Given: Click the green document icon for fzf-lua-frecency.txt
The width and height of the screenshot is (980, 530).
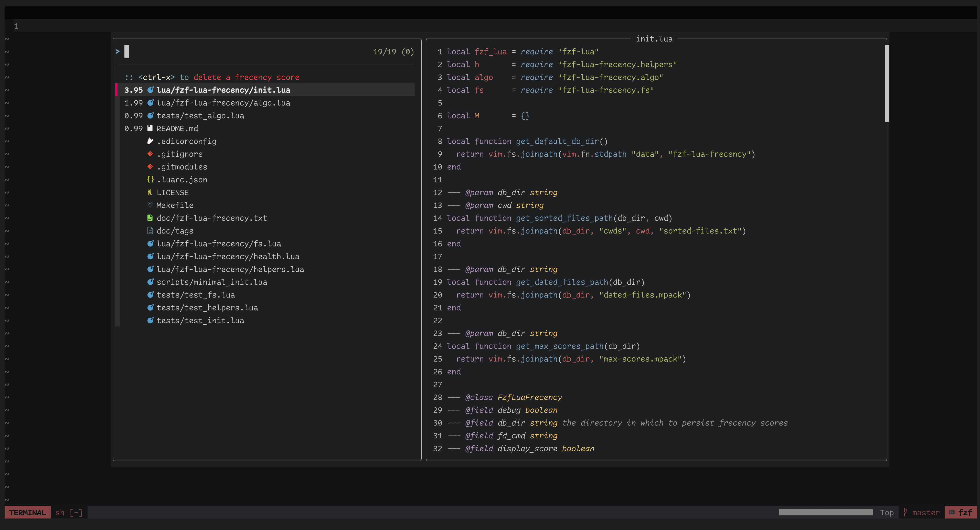Looking at the screenshot, I should click(x=150, y=218).
